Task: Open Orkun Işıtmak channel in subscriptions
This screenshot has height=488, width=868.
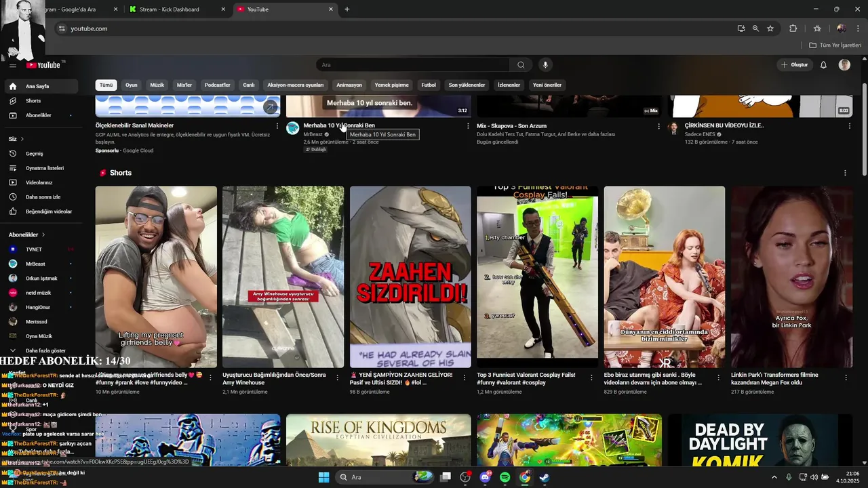Action: 41,279
